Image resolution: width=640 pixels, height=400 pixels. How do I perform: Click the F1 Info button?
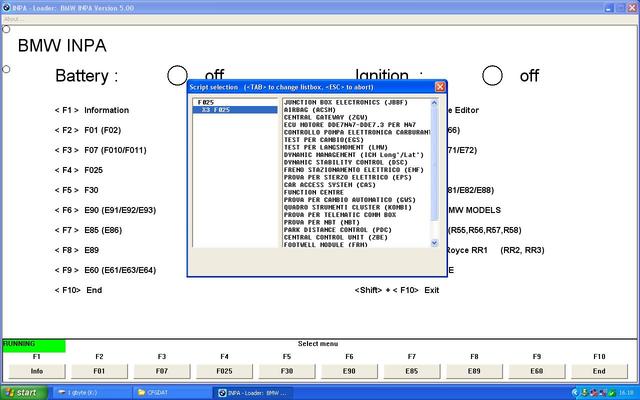coord(37,371)
